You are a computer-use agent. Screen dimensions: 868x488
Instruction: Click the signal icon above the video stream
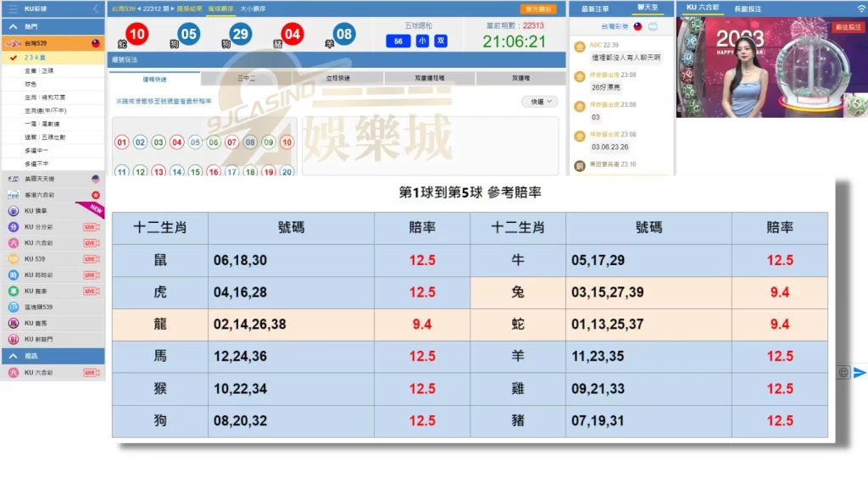(860, 8)
